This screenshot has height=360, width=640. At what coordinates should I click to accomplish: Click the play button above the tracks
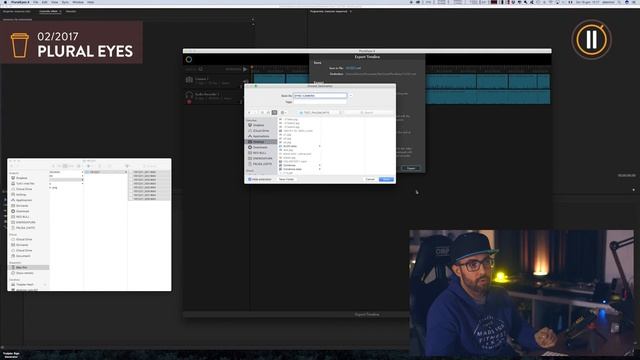tap(245, 69)
